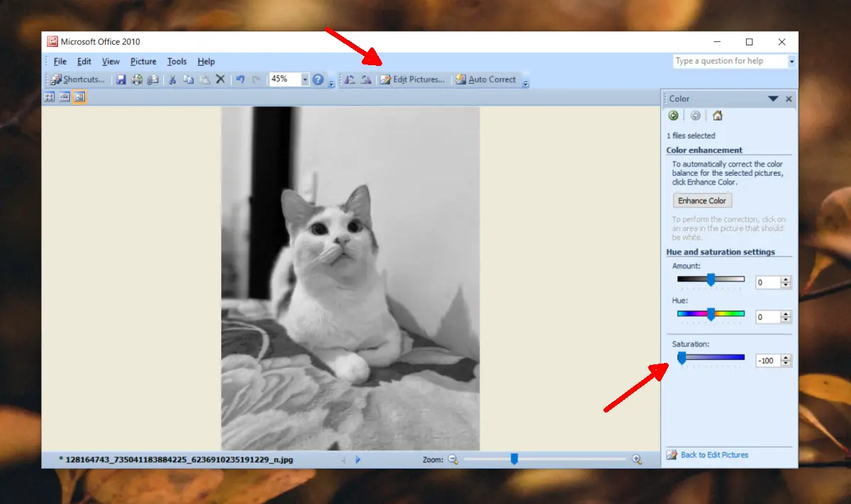Click the Type a question for help box
This screenshot has height=504, width=851.
pos(730,61)
